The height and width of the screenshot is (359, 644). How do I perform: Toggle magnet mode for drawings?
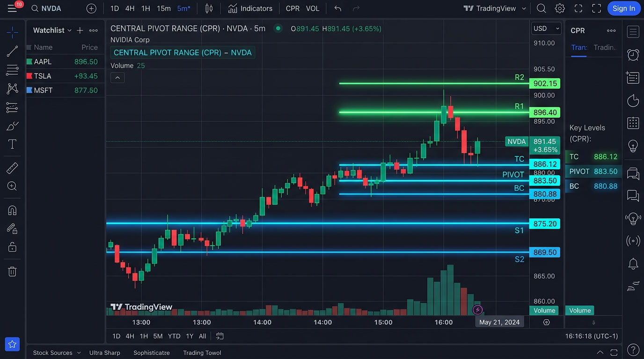[x=12, y=210]
